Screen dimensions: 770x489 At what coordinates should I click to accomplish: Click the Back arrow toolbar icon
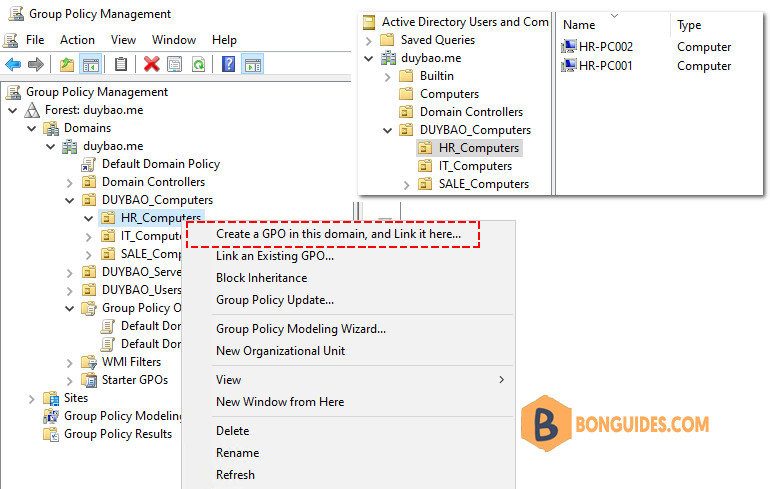point(13,64)
